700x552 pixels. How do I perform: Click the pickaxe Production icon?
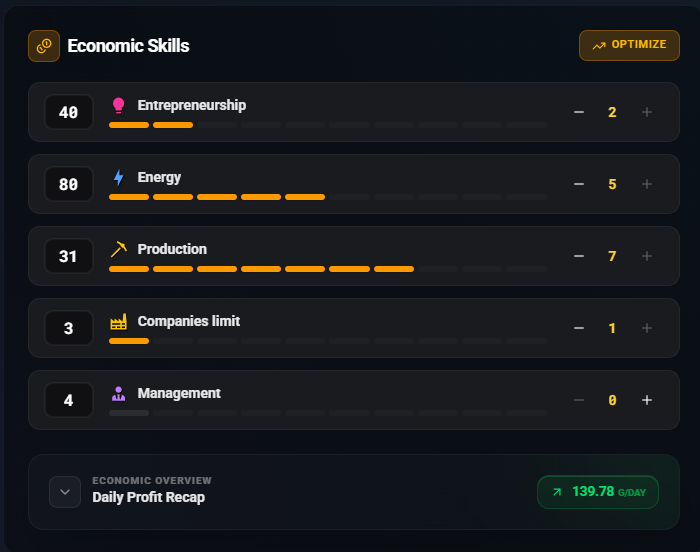[x=118, y=249]
